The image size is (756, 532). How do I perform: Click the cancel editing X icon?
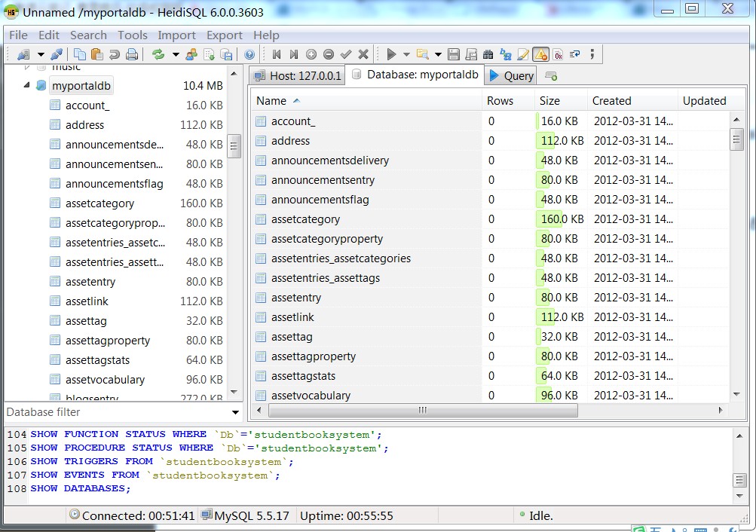[363, 54]
